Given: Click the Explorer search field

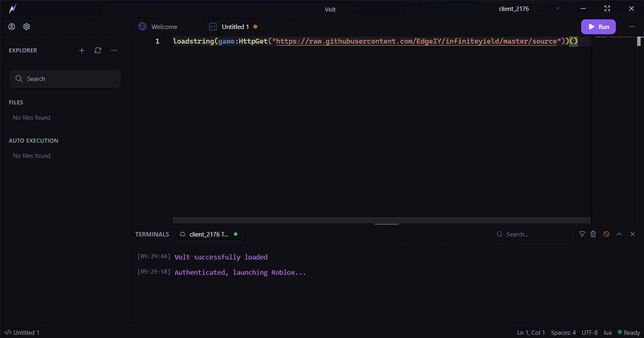Looking at the screenshot, I should point(65,79).
